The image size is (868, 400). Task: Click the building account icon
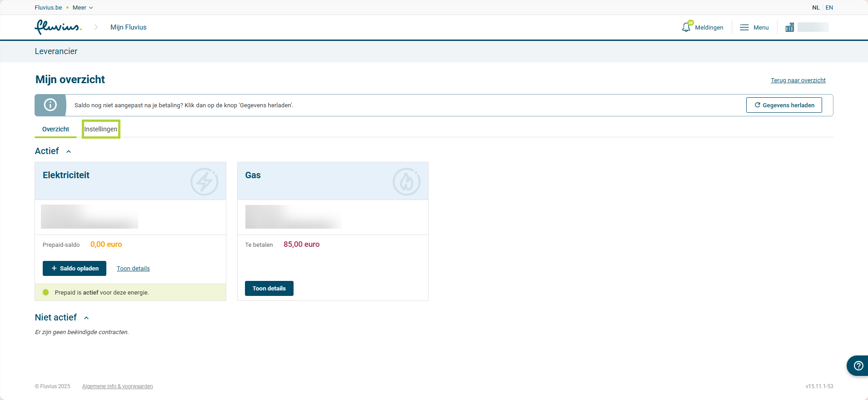tap(790, 27)
